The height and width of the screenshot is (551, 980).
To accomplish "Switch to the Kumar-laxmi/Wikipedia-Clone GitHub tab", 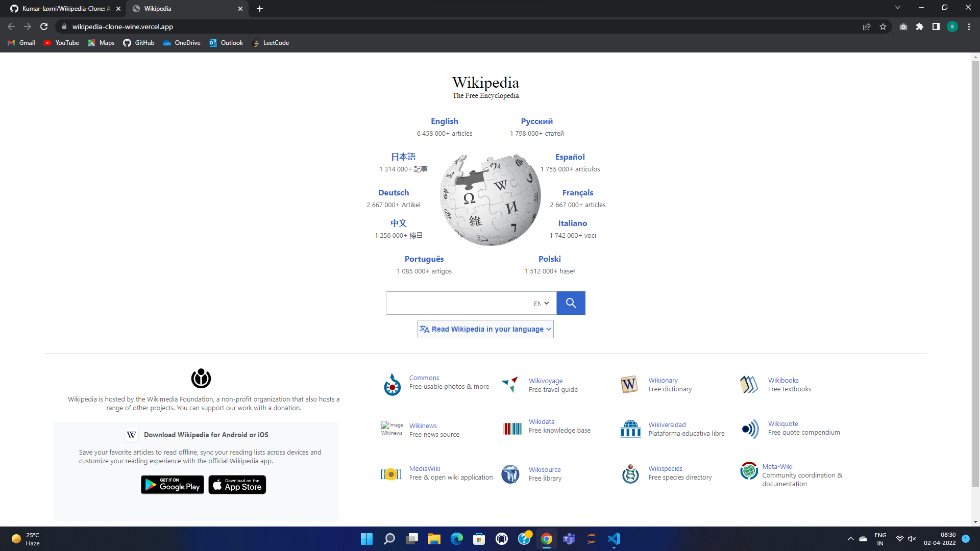I will click(x=64, y=9).
